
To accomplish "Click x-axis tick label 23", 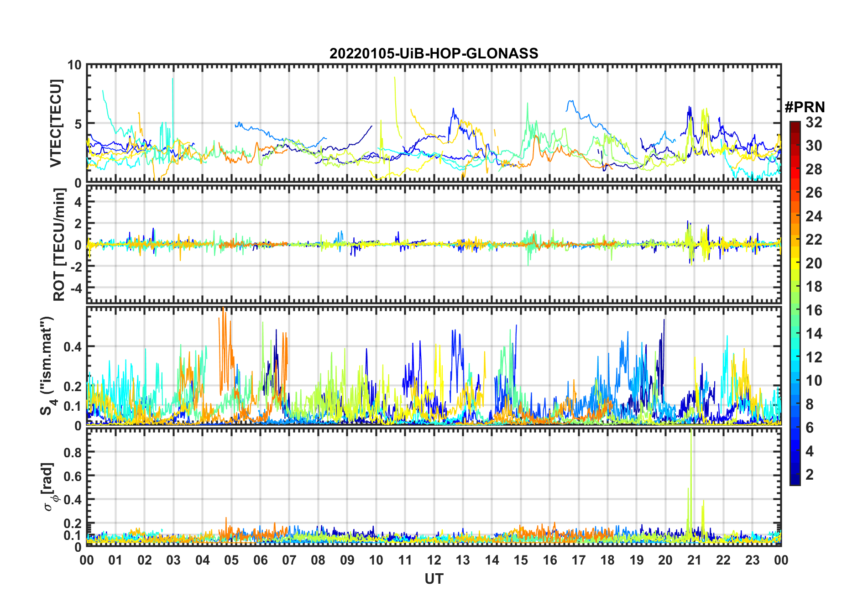I will [752, 560].
